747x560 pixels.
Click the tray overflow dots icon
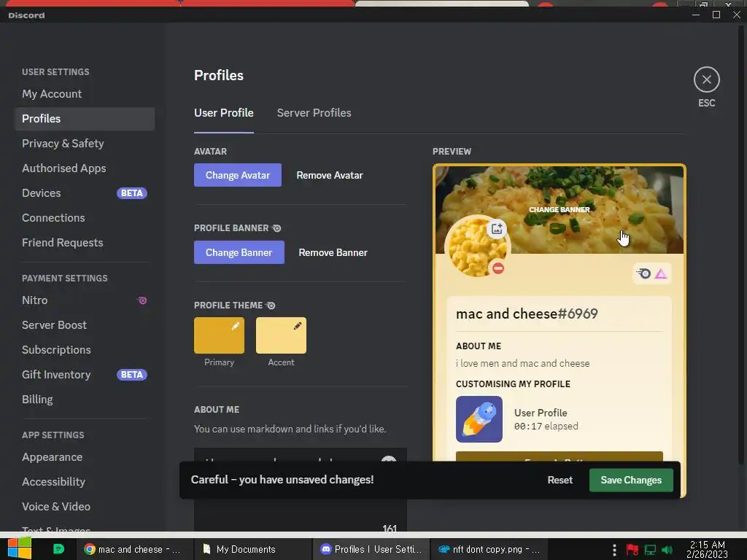click(614, 550)
